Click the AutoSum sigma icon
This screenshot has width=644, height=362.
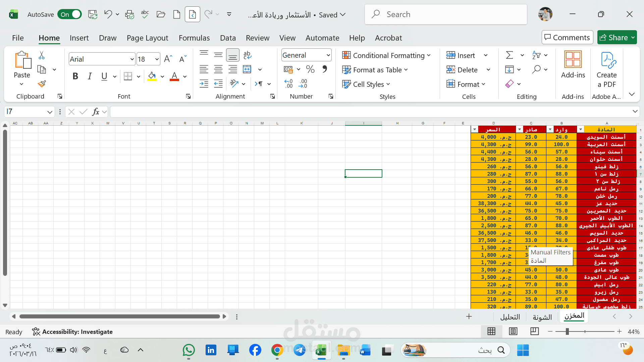(x=509, y=55)
